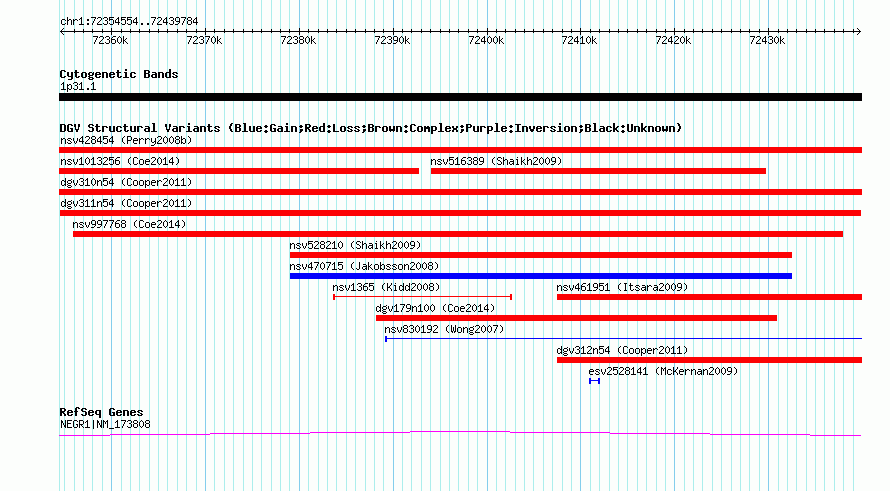This screenshot has height=491, width=890.
Task: Open the nsv1013256 (Coe2014) label
Action: (120, 161)
